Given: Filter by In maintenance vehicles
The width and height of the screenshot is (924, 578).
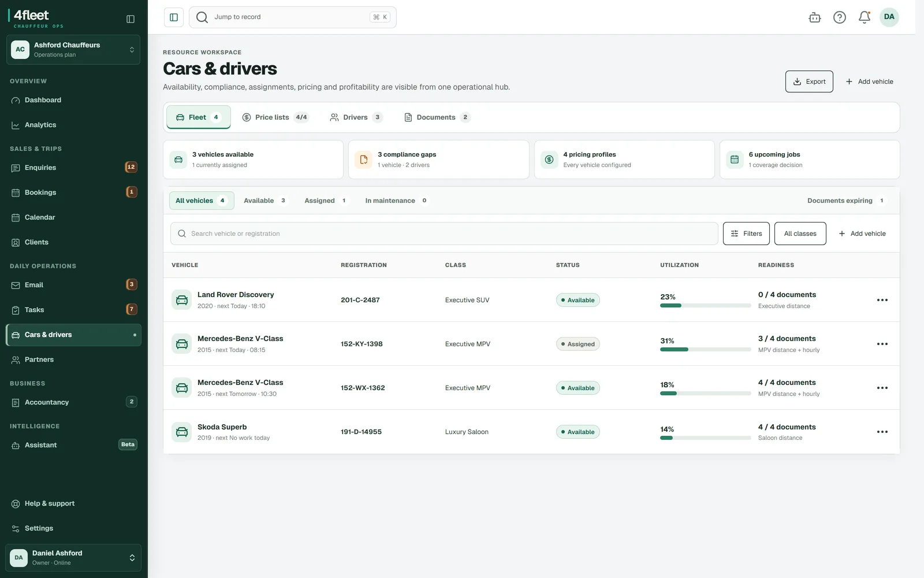Looking at the screenshot, I should [396, 201].
